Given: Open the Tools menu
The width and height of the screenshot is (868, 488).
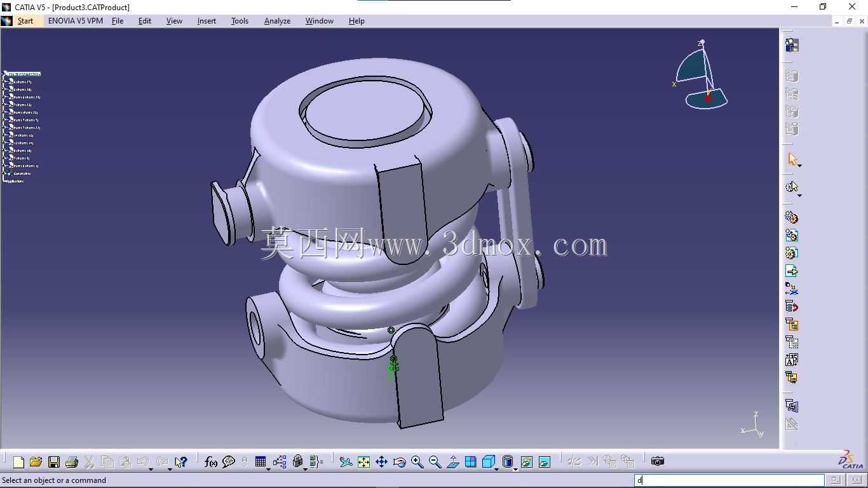Looking at the screenshot, I should click(240, 21).
